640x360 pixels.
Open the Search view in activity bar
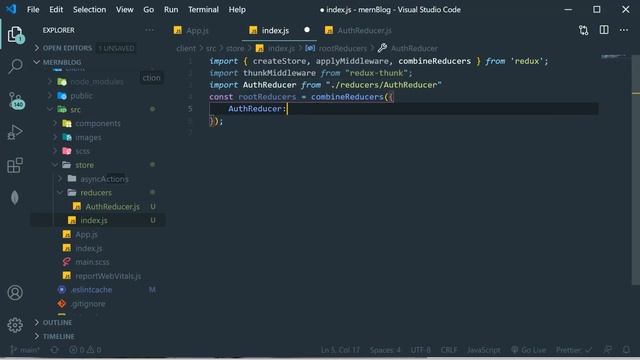coord(15,66)
